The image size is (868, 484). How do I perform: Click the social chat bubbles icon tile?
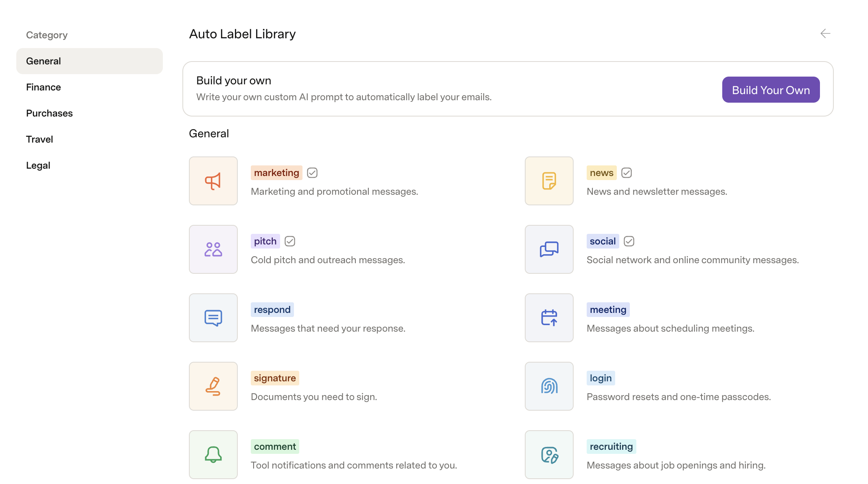549,249
